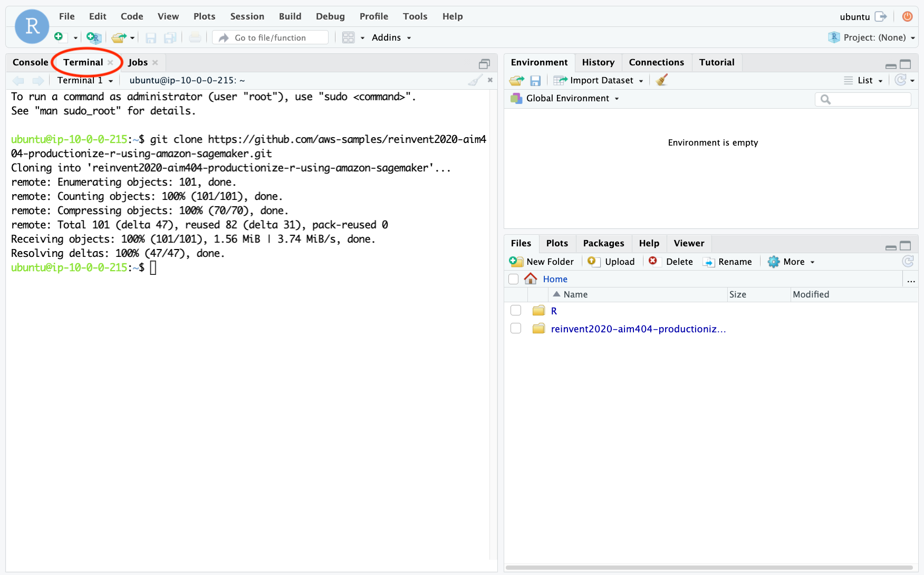This screenshot has height=575, width=924.
Task: Open the List view dropdown
Action: tap(863, 80)
